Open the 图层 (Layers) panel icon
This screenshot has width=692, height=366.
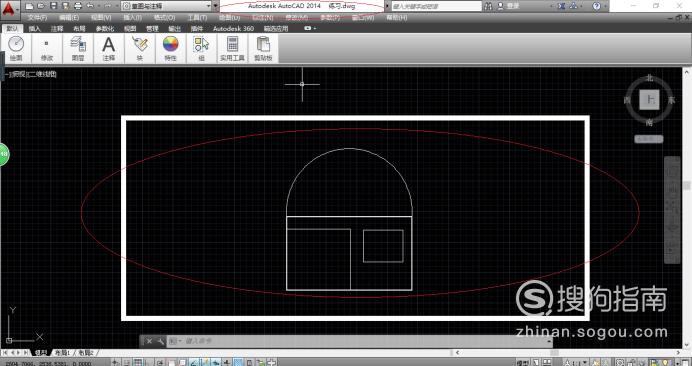(78, 49)
